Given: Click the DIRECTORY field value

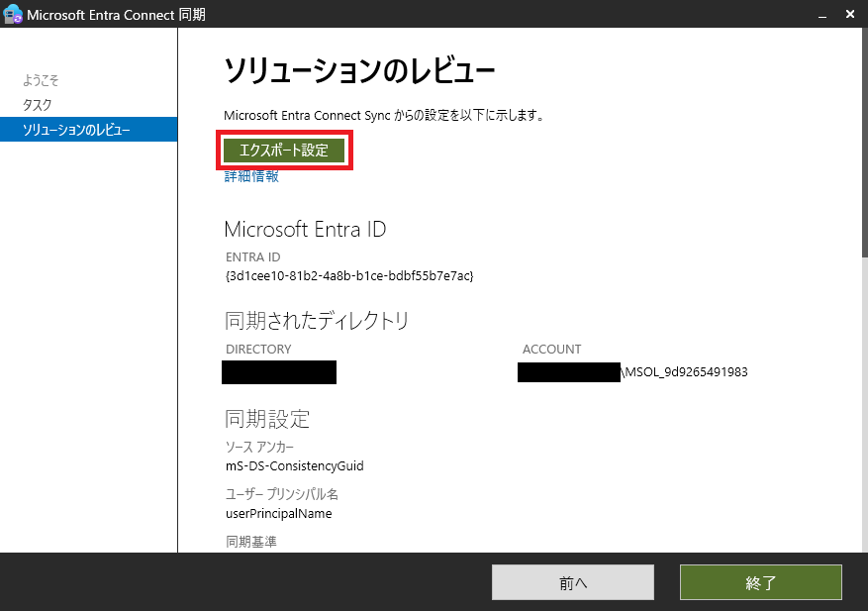Looking at the screenshot, I should (x=278, y=371).
